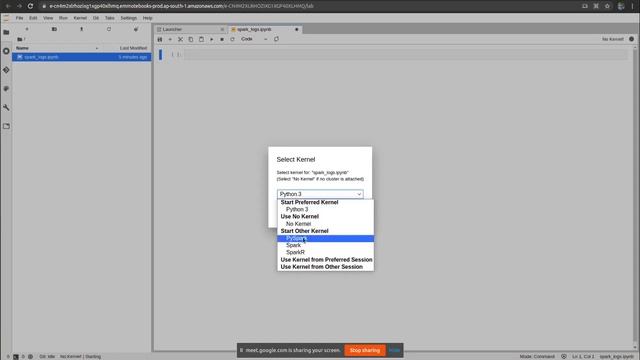Open the Commands palette sidebar icon
The height and width of the screenshot is (360, 640).
pos(6,89)
